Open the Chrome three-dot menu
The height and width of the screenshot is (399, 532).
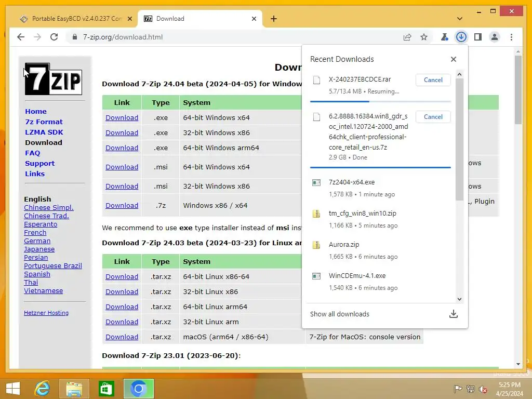pos(511,37)
